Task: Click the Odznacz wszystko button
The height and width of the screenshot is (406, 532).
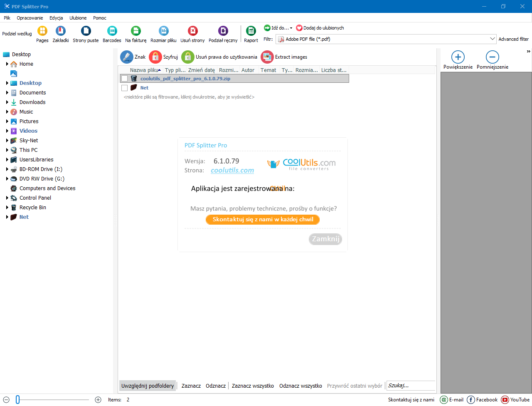Action: [300, 386]
